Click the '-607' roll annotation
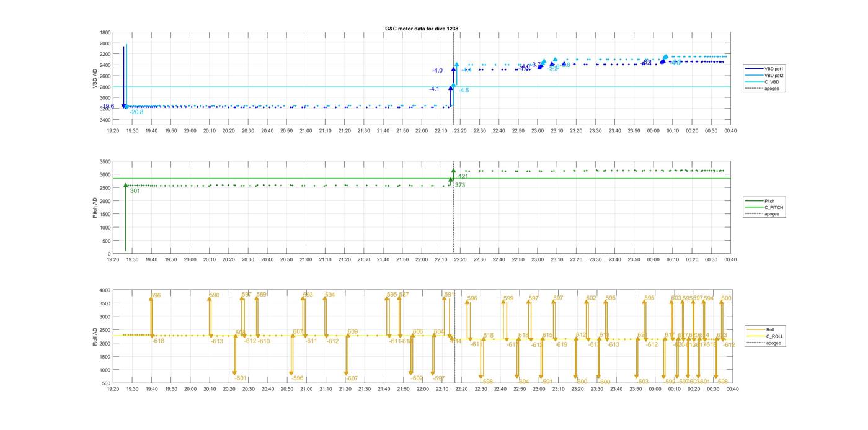 tap(352, 378)
